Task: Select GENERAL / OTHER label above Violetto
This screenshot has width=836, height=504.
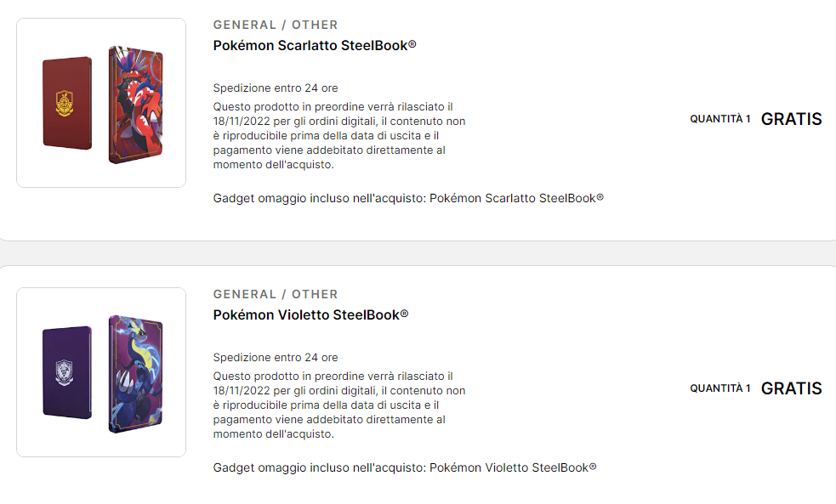Action: click(x=276, y=294)
